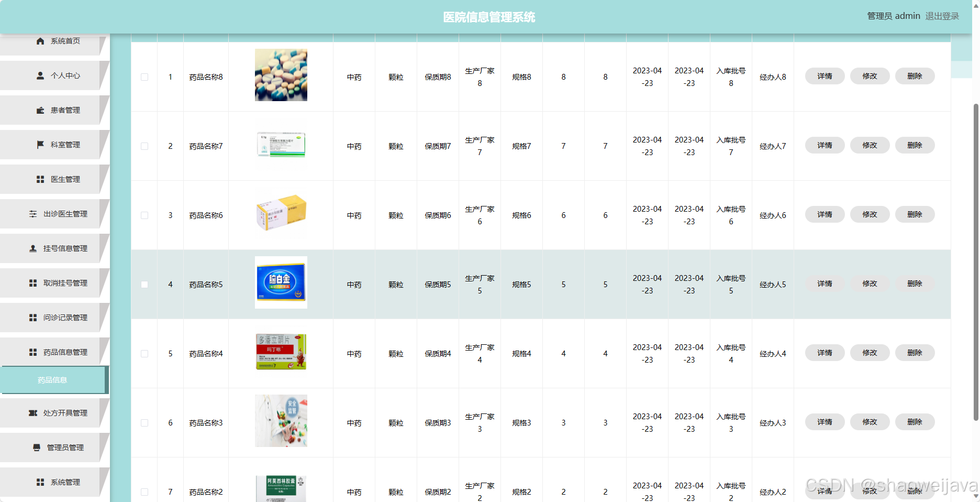The width and height of the screenshot is (980, 502).
Task: Select checkbox for row 药品名称7
Action: 144,146
